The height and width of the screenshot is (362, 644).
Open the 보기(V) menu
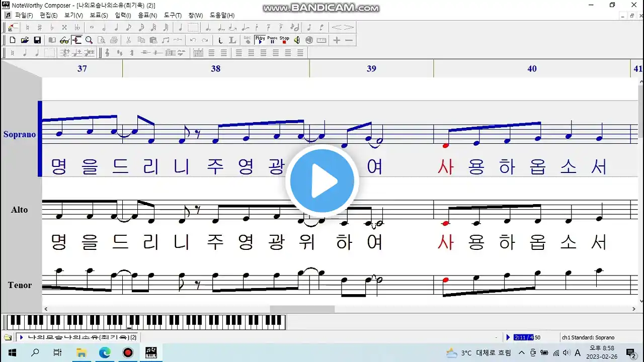pyautogui.click(x=73, y=15)
